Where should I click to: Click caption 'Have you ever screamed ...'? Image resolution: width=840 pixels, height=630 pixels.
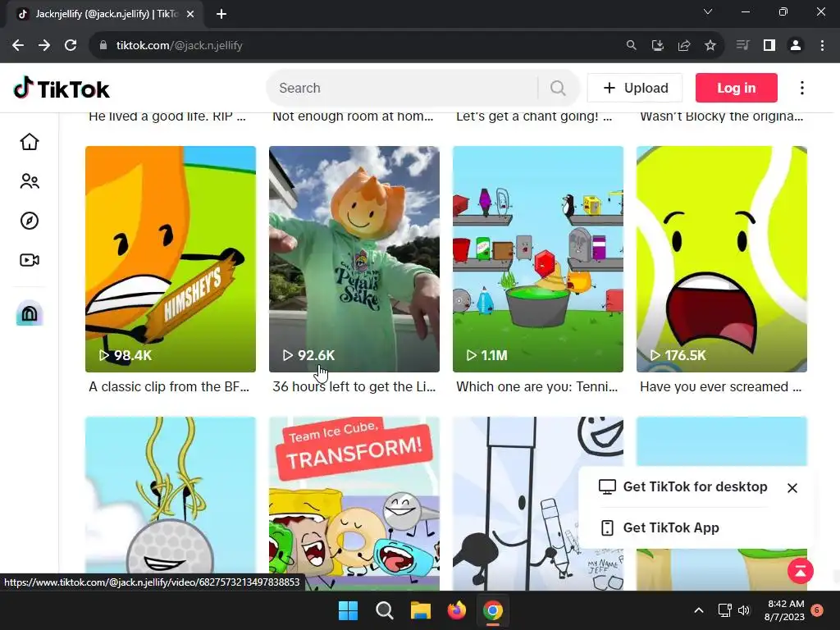pyautogui.click(x=720, y=387)
